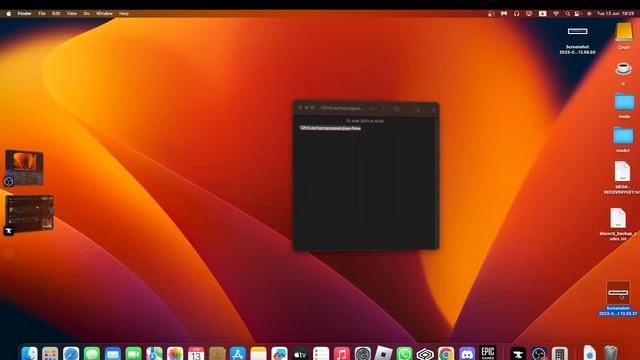Open the File menu
Image resolution: width=640 pixels, height=360 pixels.
tap(42, 13)
